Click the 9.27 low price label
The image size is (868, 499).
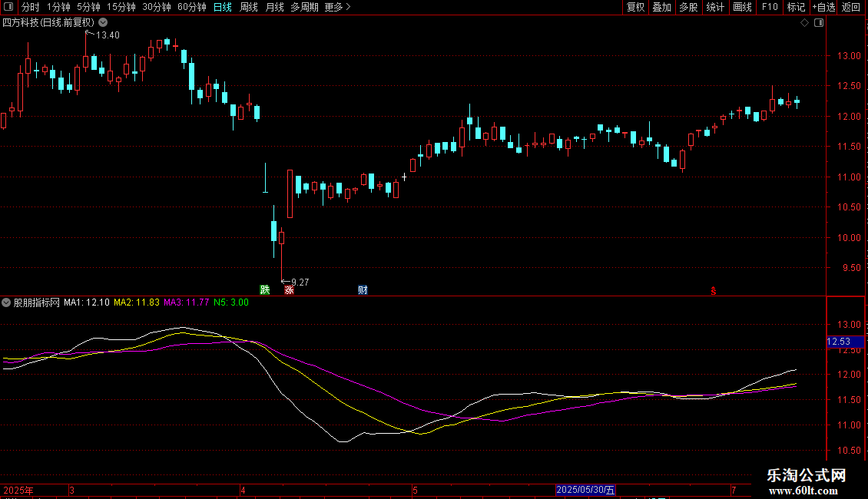coord(300,283)
